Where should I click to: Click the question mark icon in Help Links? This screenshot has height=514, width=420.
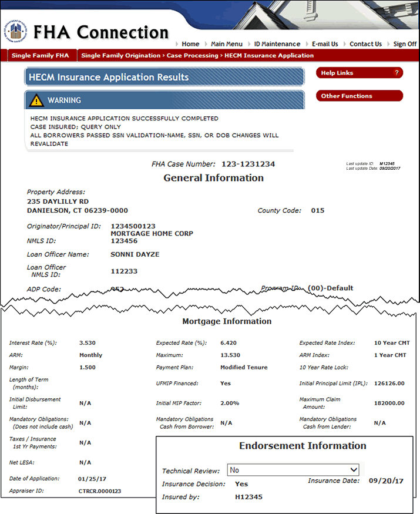tap(397, 73)
